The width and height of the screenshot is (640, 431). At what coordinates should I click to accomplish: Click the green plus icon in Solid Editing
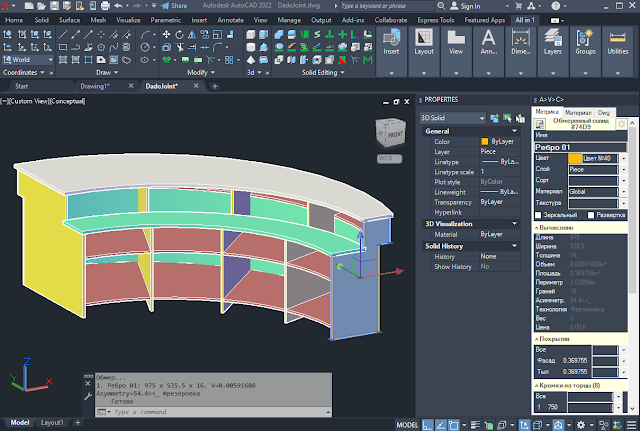click(342, 35)
